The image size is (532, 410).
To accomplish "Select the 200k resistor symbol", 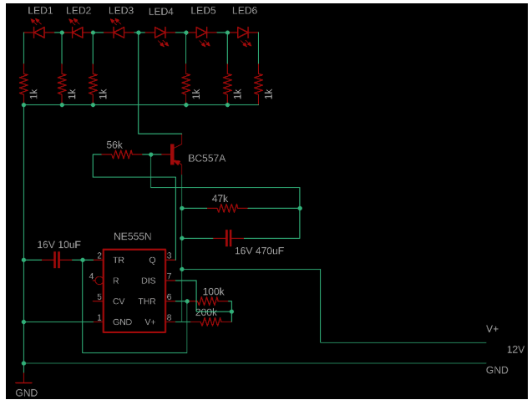I will (x=210, y=321).
